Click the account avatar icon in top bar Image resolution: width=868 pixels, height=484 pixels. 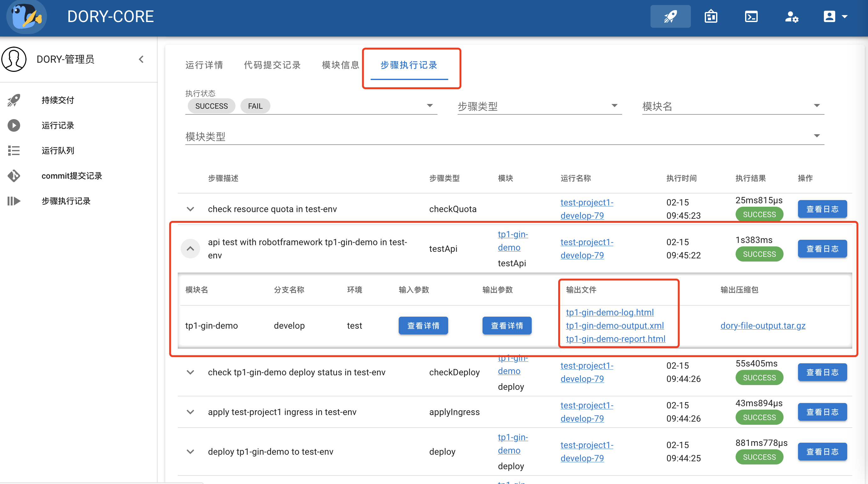[x=830, y=16]
